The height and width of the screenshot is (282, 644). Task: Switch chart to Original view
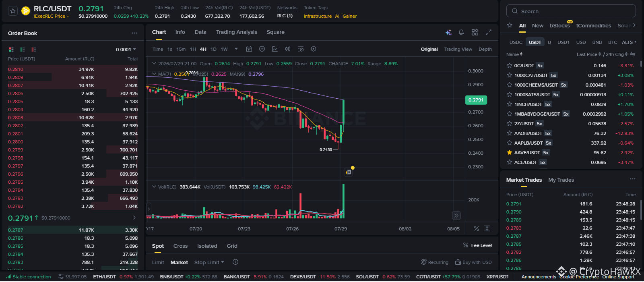[x=429, y=49]
